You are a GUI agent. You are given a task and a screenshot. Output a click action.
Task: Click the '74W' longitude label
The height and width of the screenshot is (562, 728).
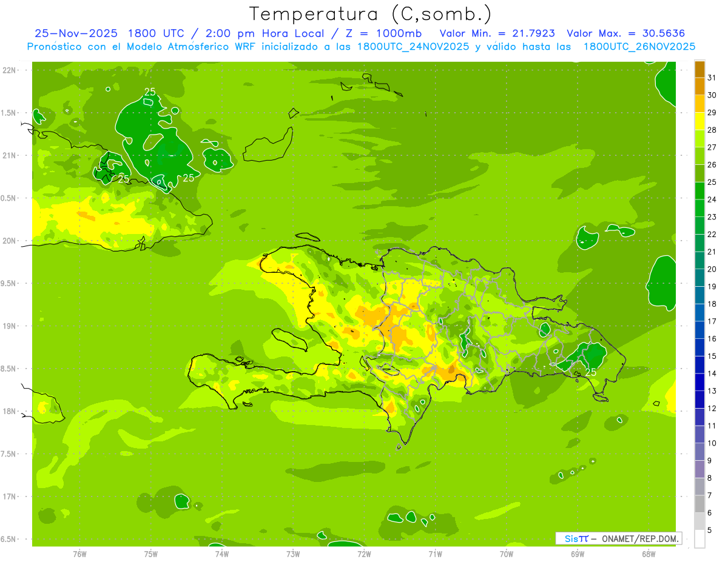[x=222, y=554]
